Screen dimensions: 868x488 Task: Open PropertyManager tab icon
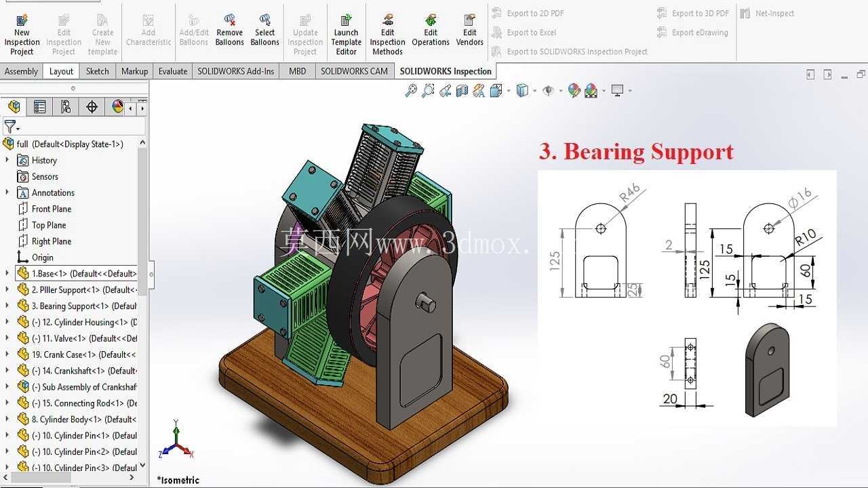(x=40, y=106)
